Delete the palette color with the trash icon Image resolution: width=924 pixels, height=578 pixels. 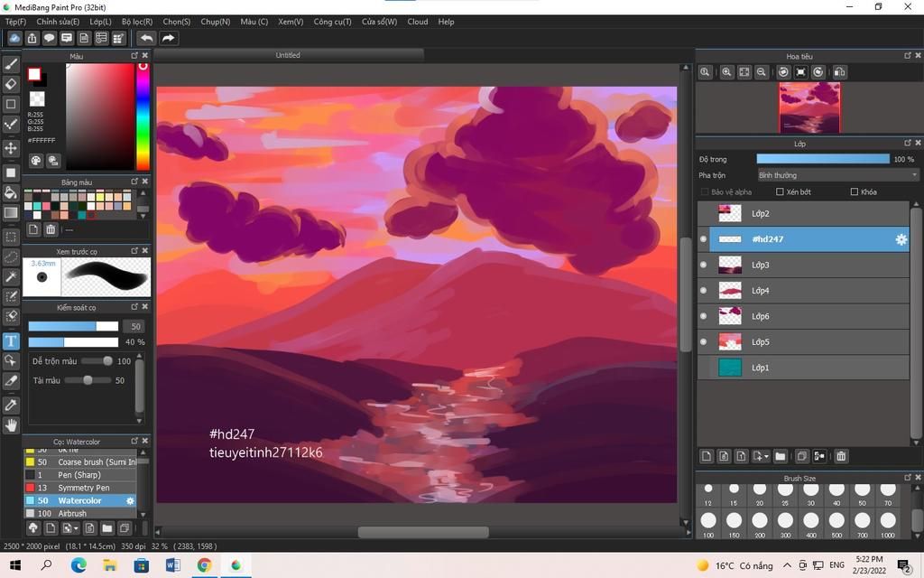tap(51, 229)
